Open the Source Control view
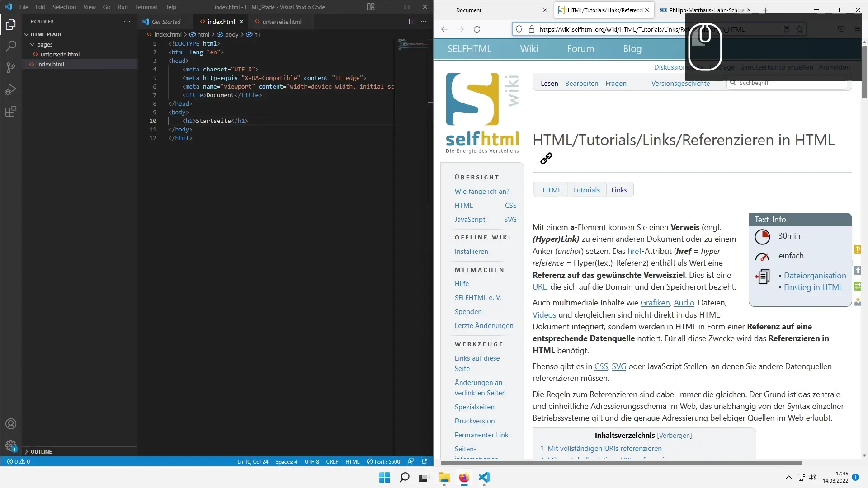868x488 pixels. tap(11, 68)
